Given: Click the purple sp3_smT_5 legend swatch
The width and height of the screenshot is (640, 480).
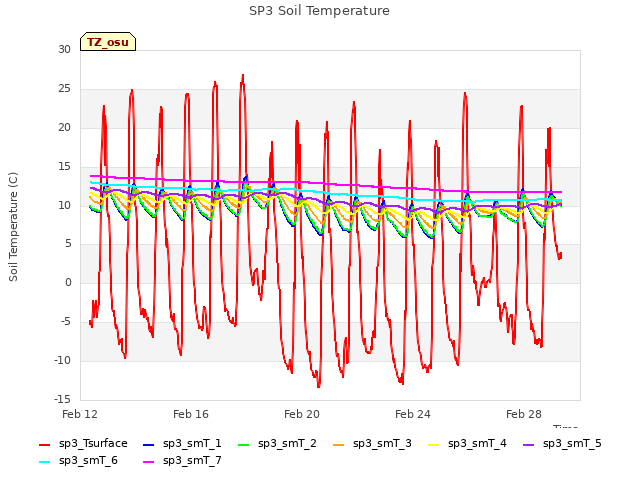Looking at the screenshot, I should pyautogui.click(x=529, y=444).
